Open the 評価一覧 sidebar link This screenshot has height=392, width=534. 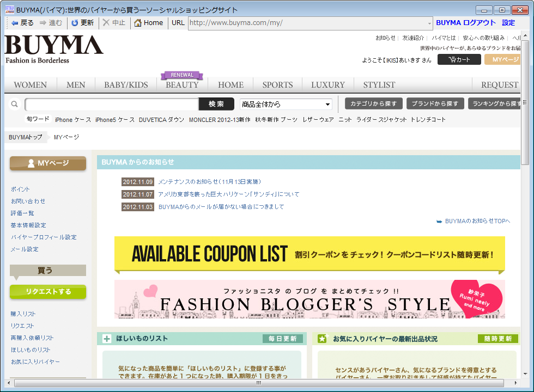tap(22, 213)
